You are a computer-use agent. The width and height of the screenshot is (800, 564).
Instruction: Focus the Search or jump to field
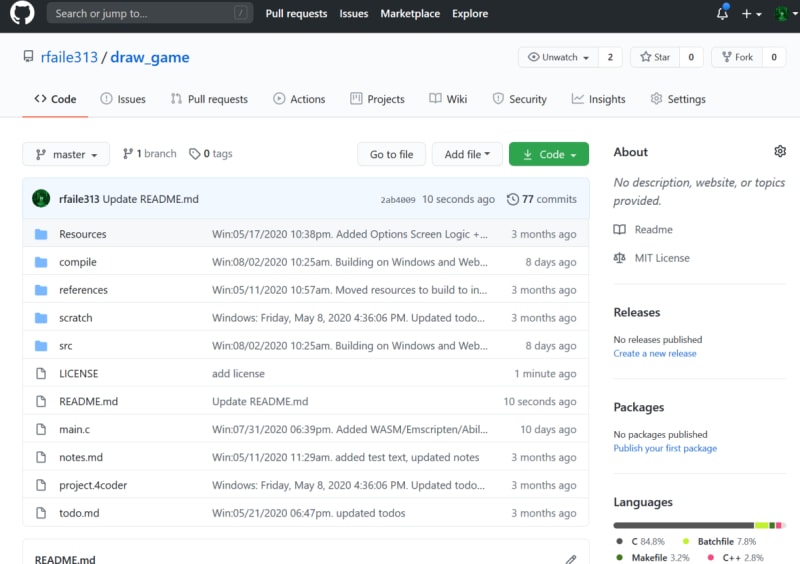(140, 14)
